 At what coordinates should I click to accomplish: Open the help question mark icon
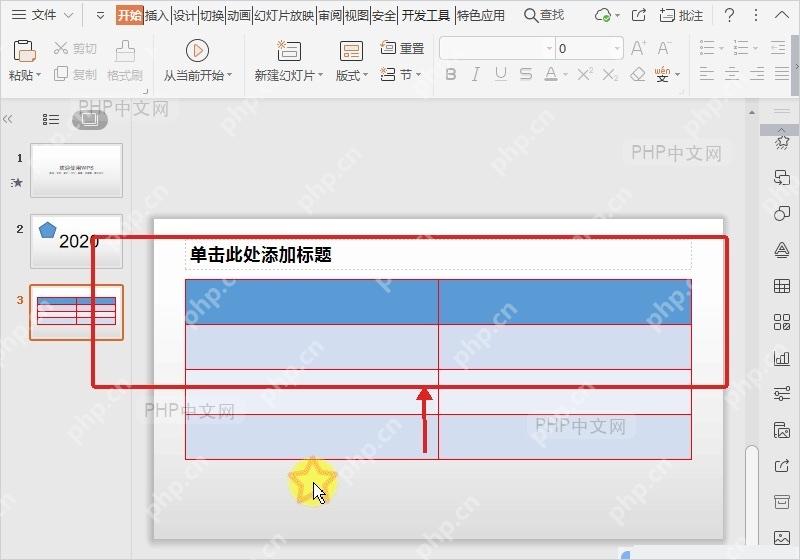730,15
